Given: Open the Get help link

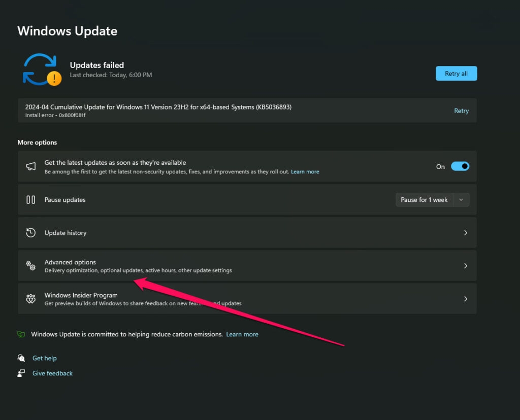Looking at the screenshot, I should pos(45,358).
